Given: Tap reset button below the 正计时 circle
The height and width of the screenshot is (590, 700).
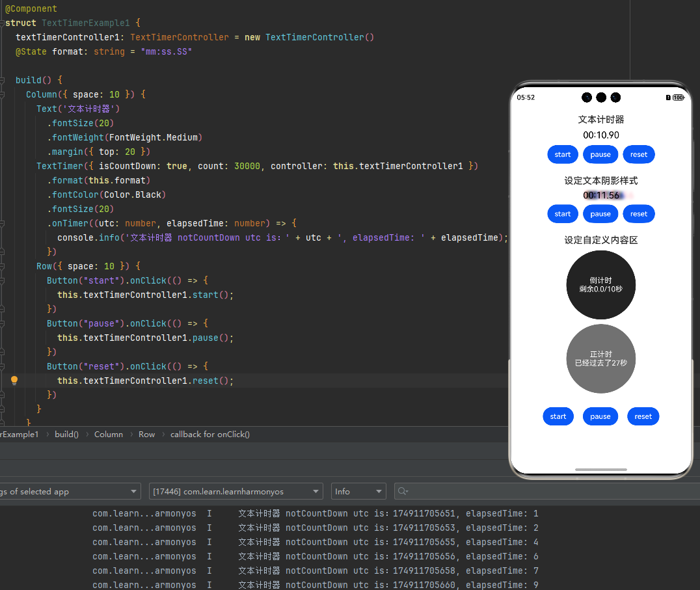Looking at the screenshot, I should 643,416.
